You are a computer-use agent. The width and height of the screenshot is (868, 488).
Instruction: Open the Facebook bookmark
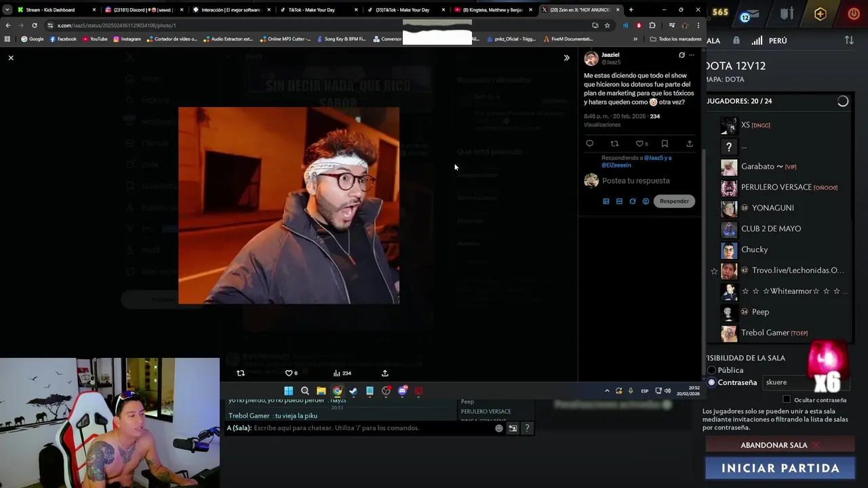[63, 39]
